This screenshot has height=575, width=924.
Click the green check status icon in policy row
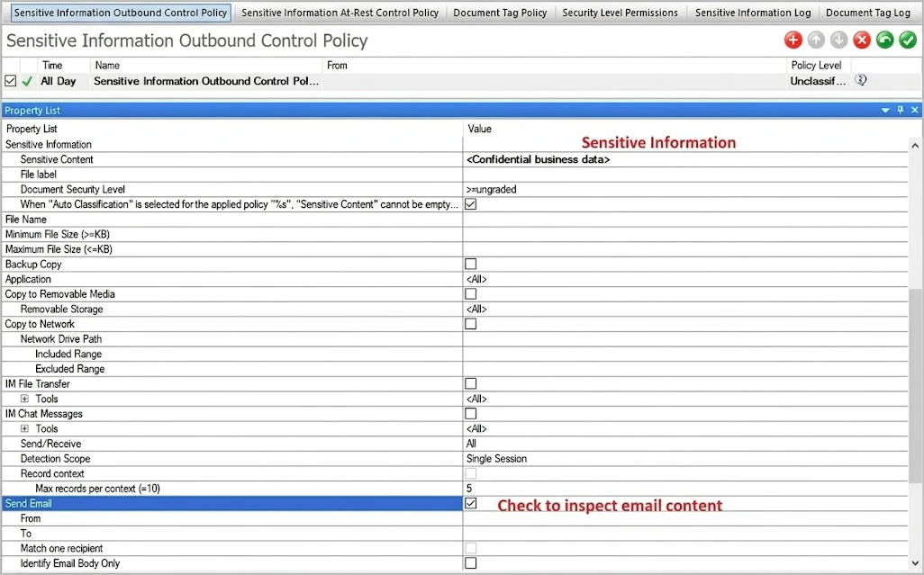[x=27, y=81]
